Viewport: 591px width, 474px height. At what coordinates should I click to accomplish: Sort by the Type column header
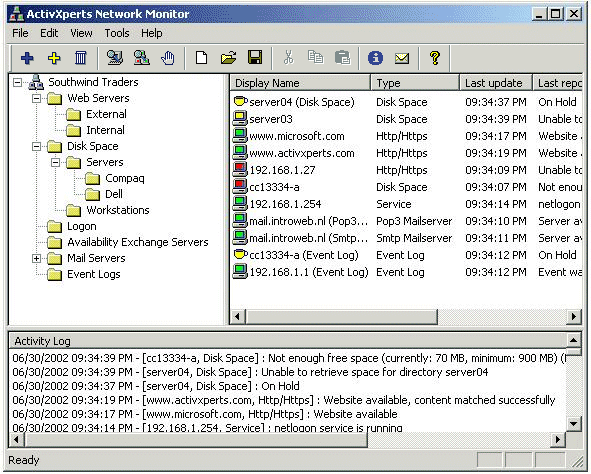pos(415,83)
